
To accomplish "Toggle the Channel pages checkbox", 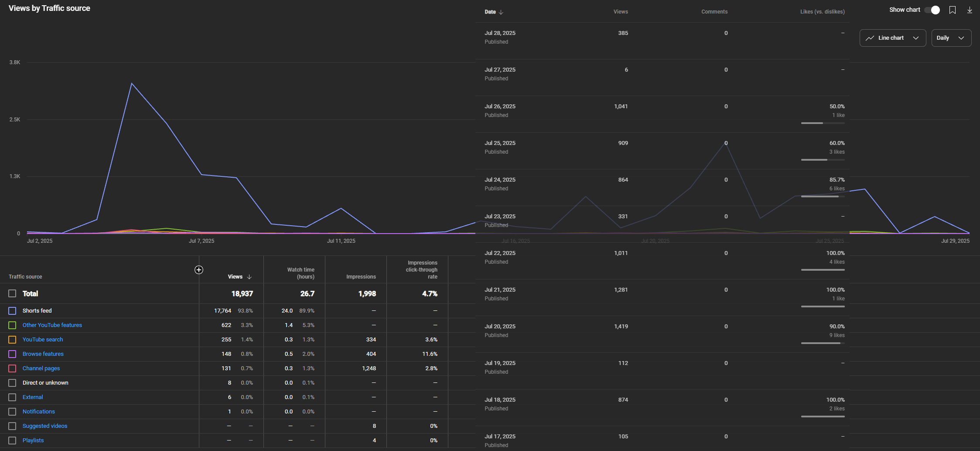I will 12,368.
